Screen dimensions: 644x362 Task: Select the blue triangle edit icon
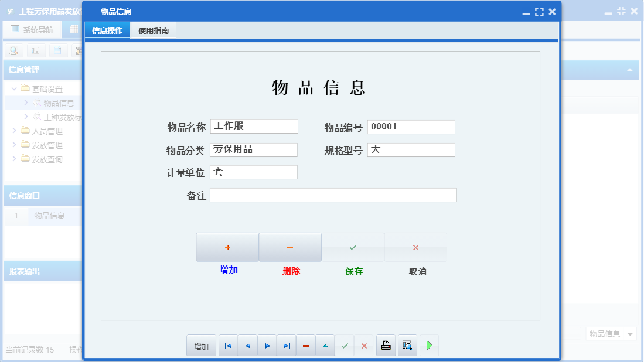(325, 346)
